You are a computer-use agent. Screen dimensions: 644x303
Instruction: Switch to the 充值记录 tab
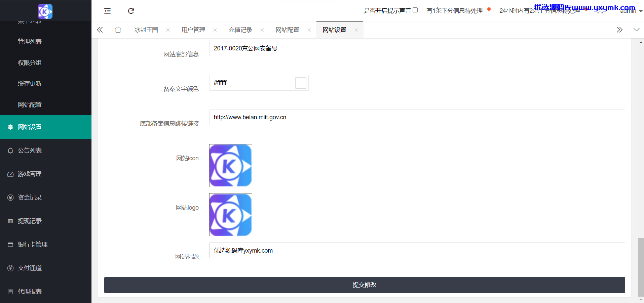tap(240, 30)
